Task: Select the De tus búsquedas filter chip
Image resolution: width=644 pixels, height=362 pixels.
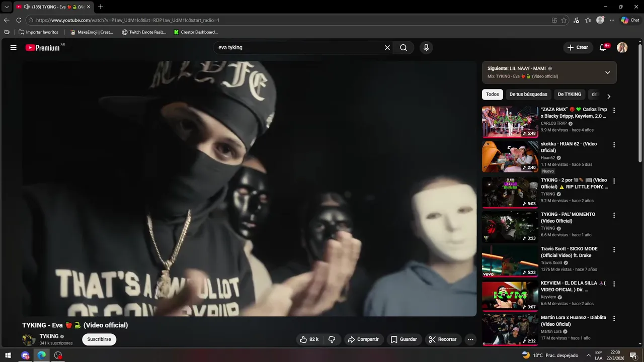Action: [528, 95]
